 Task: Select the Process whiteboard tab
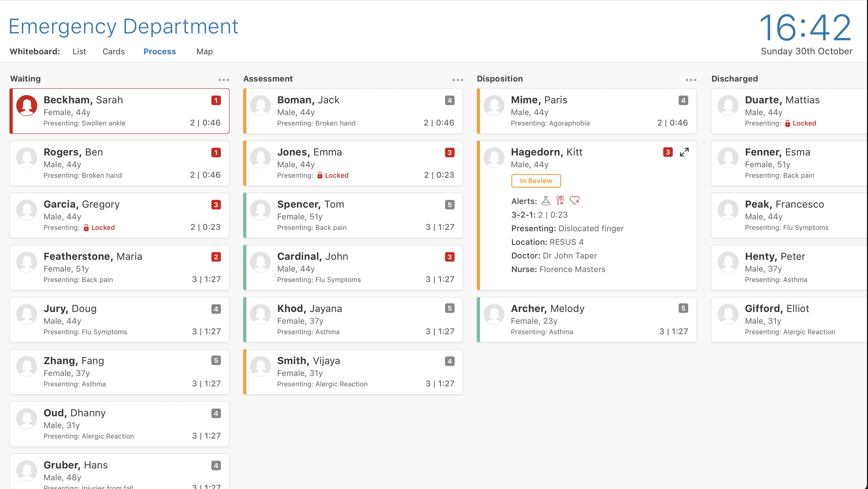[x=159, y=51]
